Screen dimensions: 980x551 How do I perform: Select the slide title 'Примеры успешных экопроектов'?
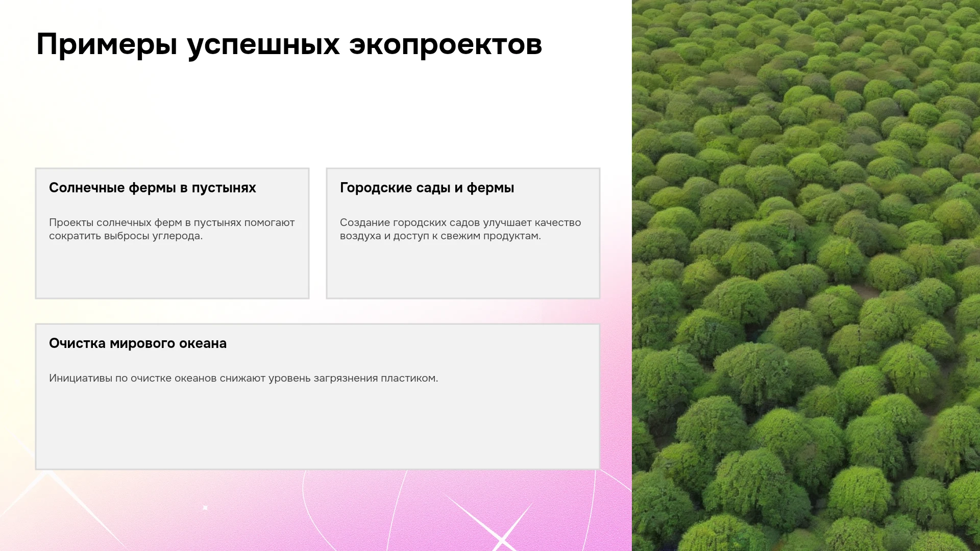coord(289,44)
